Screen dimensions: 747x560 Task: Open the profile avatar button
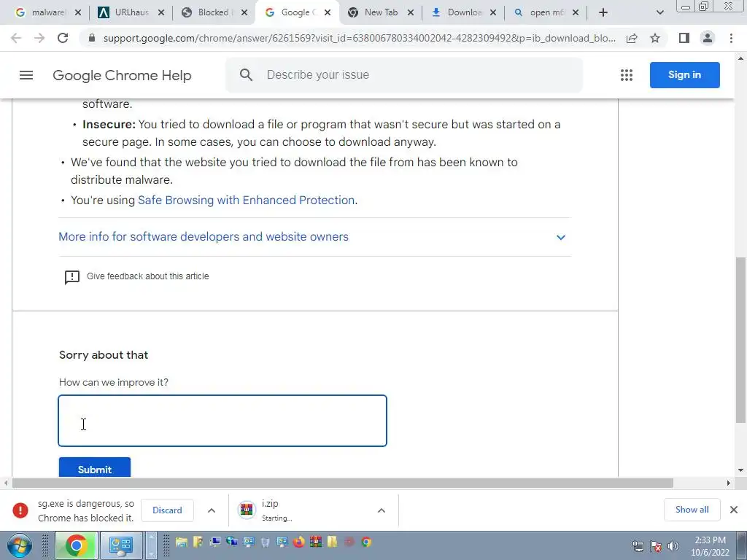click(x=708, y=38)
